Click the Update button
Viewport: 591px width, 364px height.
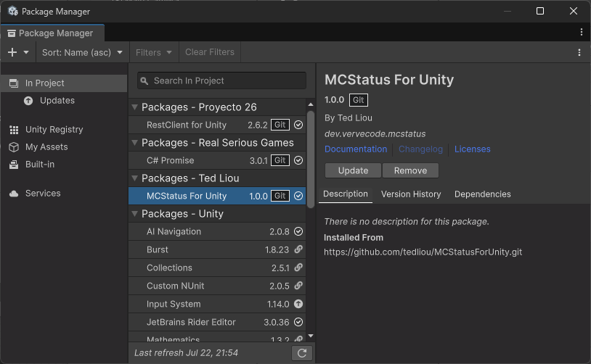click(353, 170)
